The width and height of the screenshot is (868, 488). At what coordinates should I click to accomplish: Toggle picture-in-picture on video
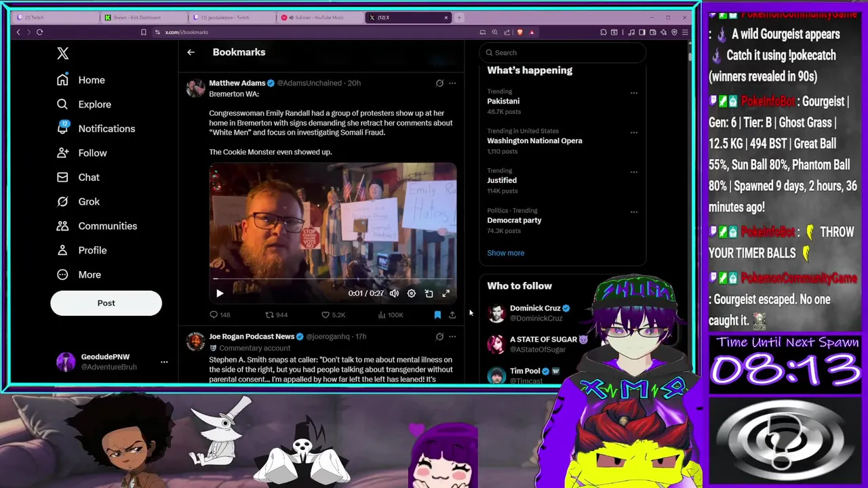click(429, 293)
